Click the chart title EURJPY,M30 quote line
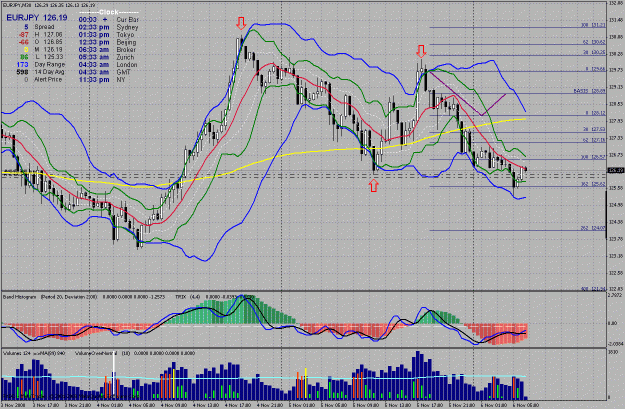Screen dimensions: 625x409 click(49, 5)
